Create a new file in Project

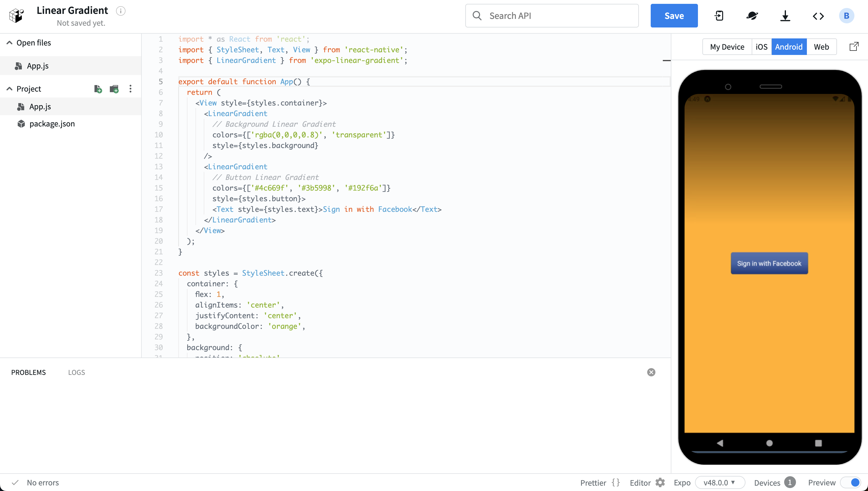(x=98, y=89)
